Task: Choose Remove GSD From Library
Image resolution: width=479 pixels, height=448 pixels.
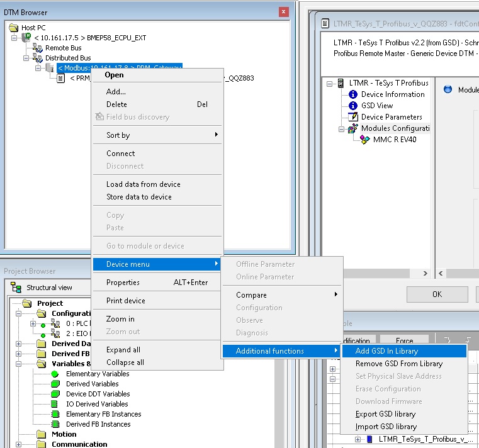Action: pos(405,364)
